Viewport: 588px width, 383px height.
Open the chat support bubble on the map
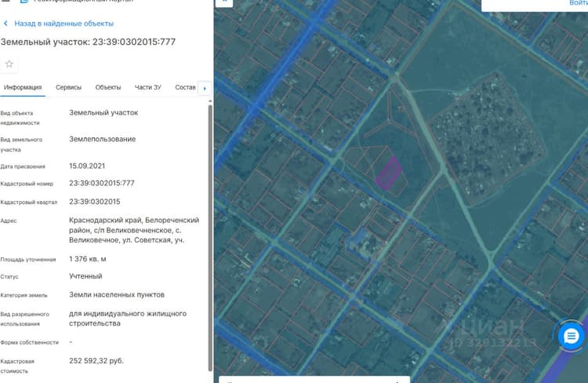[571, 336]
